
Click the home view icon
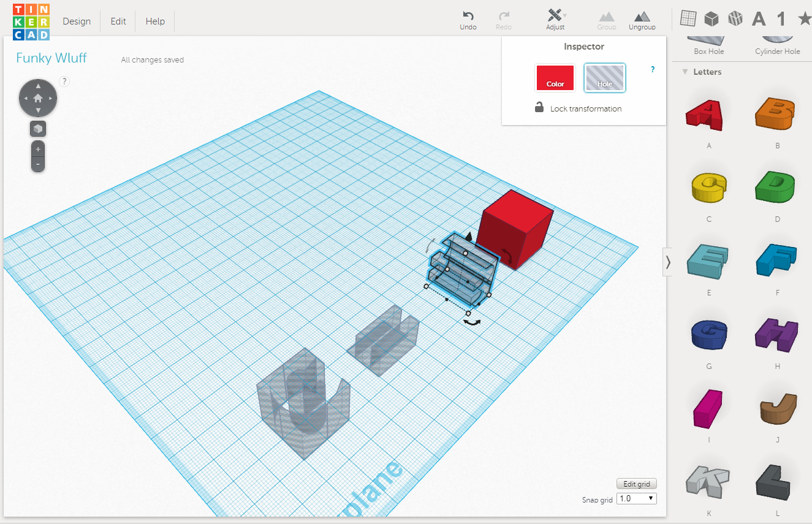click(x=38, y=98)
